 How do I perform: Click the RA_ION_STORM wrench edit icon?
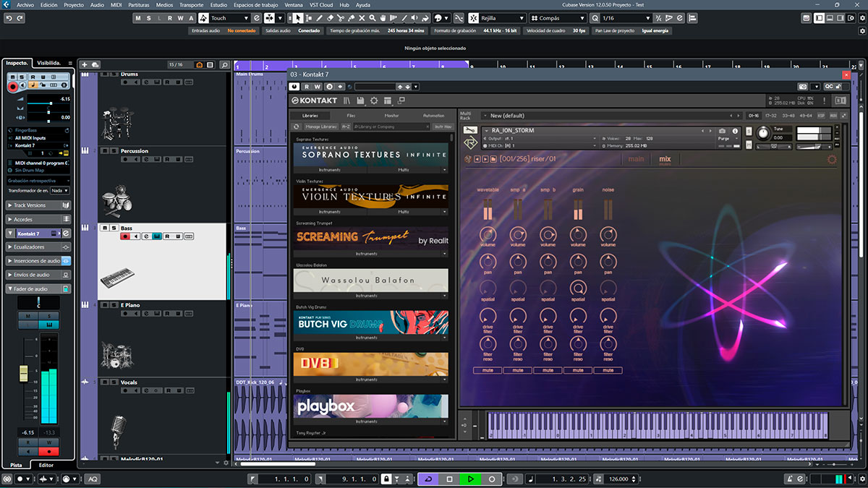coord(470,130)
